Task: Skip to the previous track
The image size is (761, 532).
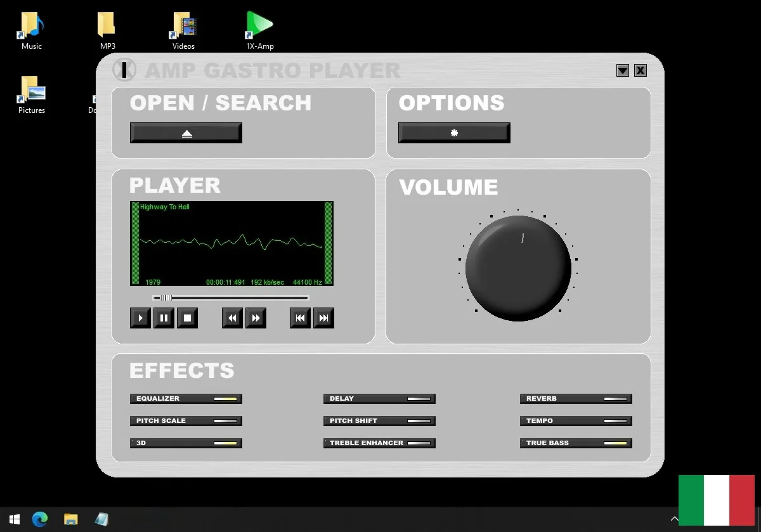Action: click(x=299, y=318)
